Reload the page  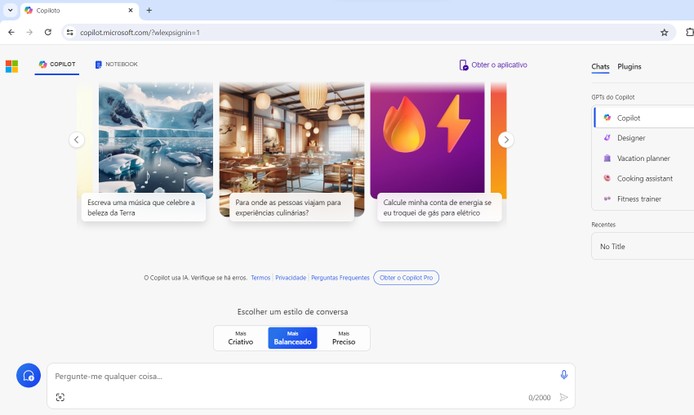(48, 32)
